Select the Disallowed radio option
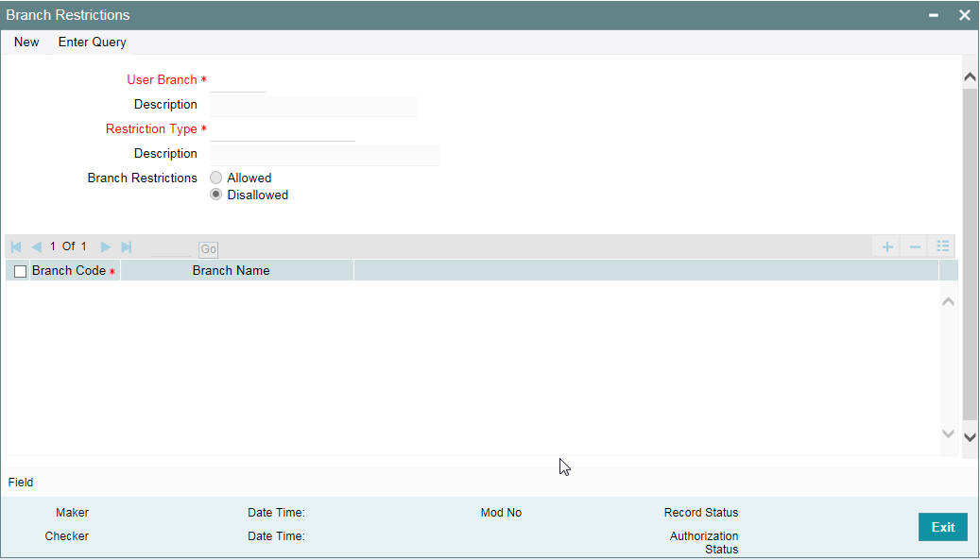This screenshot has width=980, height=560. coord(216,195)
